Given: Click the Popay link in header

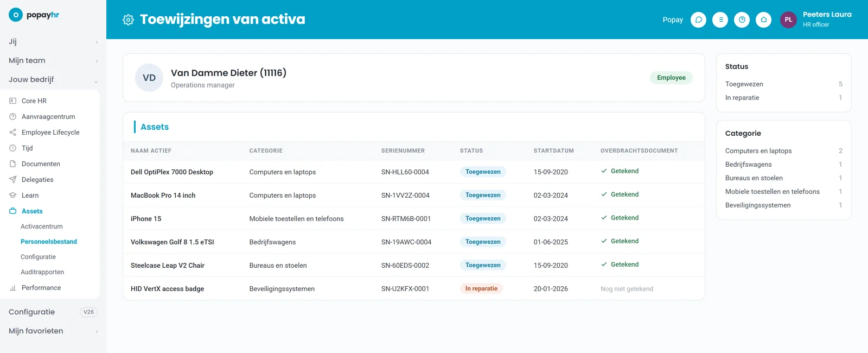Looking at the screenshot, I should click(673, 20).
